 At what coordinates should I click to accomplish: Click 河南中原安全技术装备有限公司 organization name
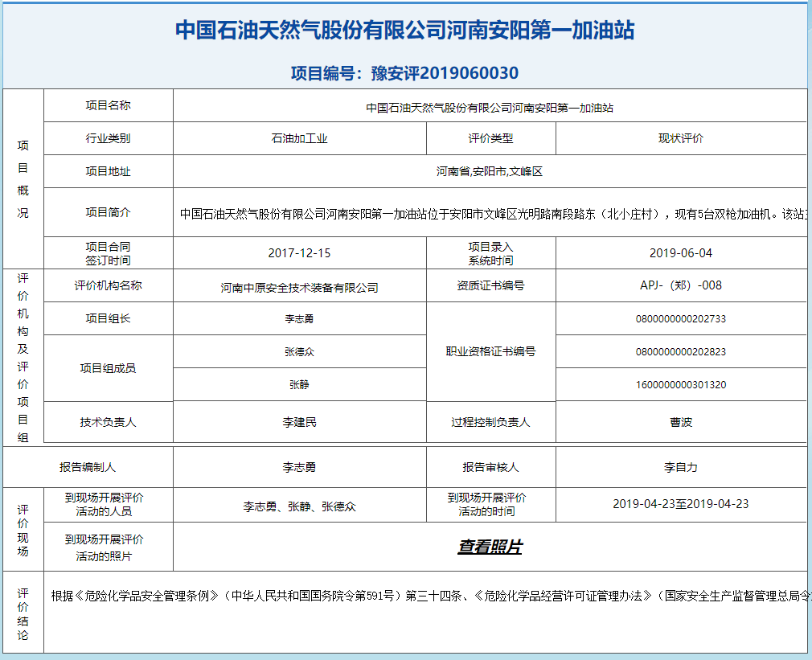(x=299, y=288)
